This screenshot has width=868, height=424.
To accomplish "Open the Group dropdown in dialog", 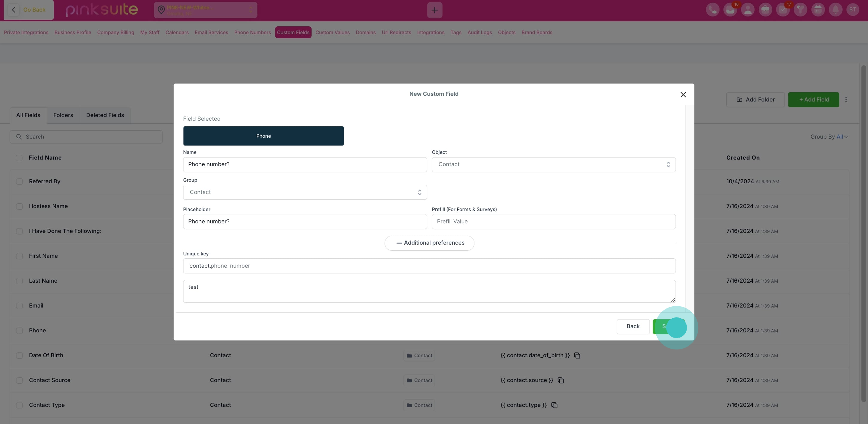I will point(305,192).
